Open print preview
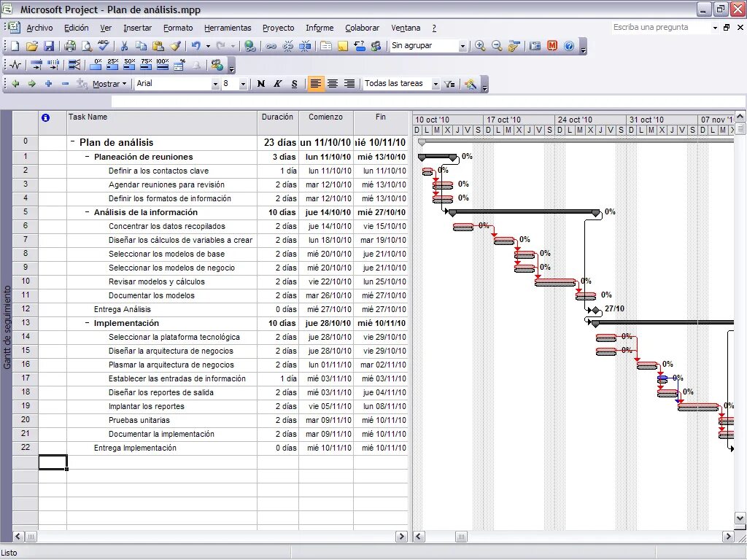The image size is (747, 560). coord(87,46)
